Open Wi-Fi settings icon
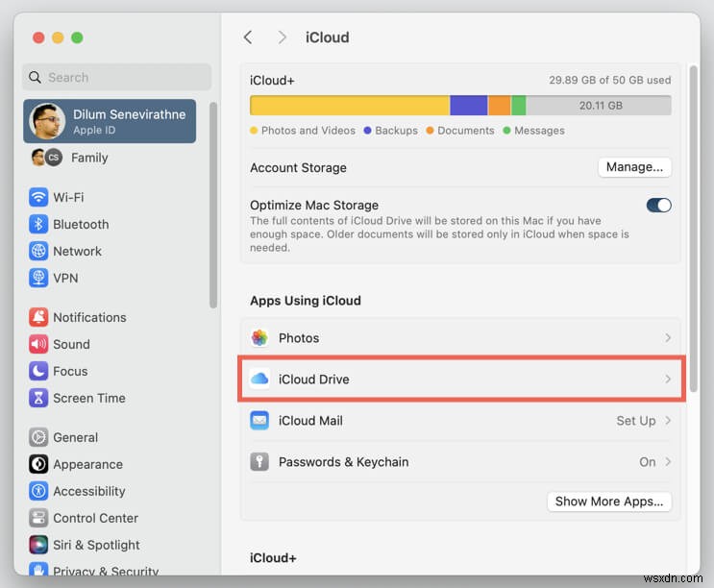This screenshot has height=588, width=714. pos(38,197)
